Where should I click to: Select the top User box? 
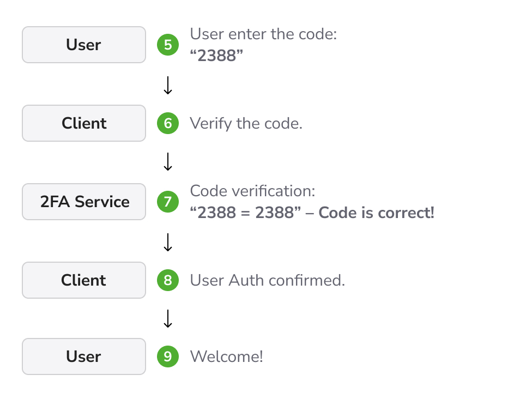[84, 45]
